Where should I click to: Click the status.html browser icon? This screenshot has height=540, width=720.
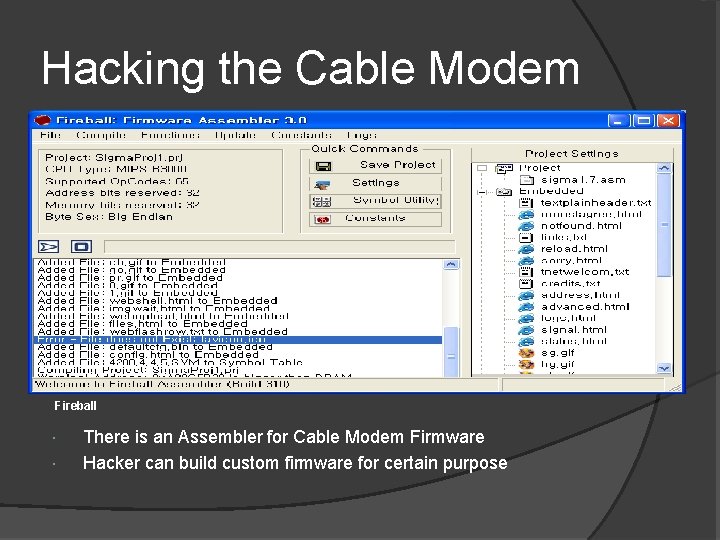[x=526, y=341]
